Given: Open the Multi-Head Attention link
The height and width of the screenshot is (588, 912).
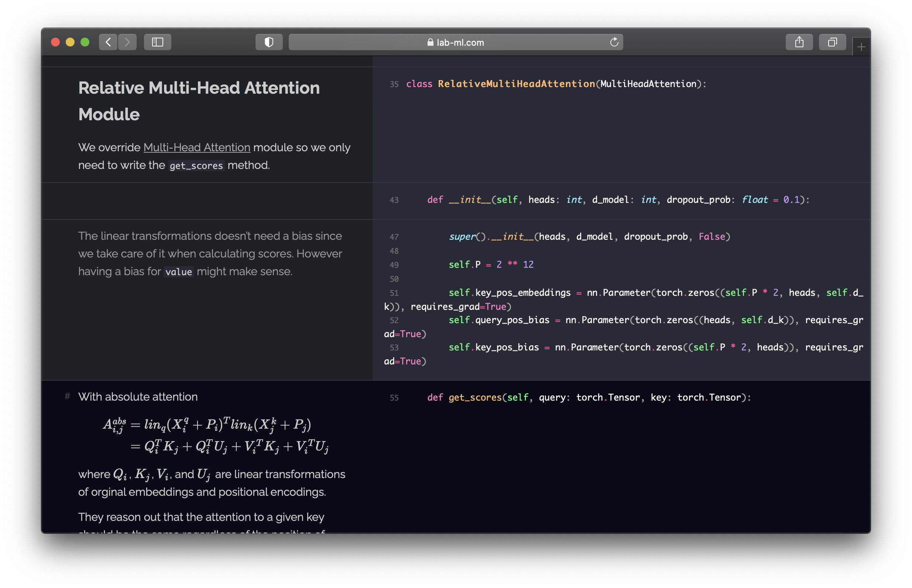Looking at the screenshot, I should pyautogui.click(x=196, y=148).
